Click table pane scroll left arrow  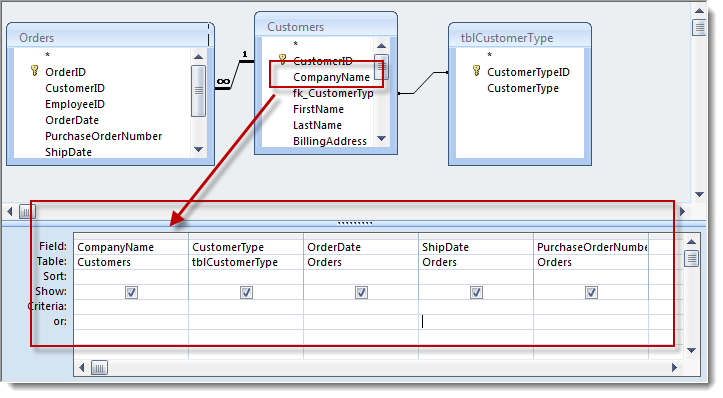click(10, 212)
